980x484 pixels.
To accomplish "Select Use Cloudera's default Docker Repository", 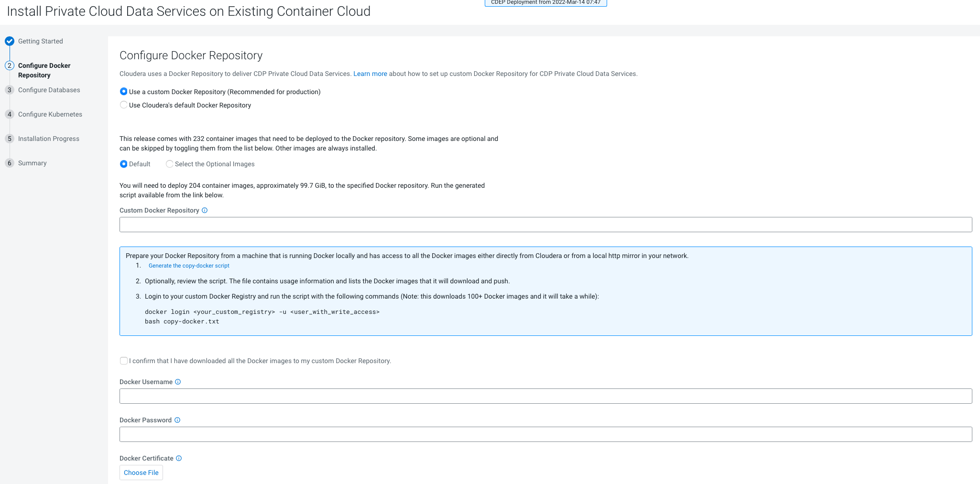I will (x=124, y=105).
